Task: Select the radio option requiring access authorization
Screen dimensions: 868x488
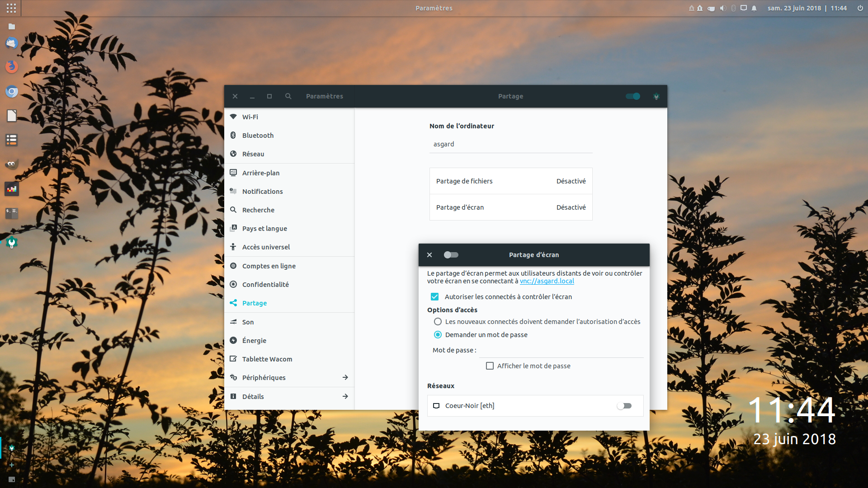Action: point(438,322)
